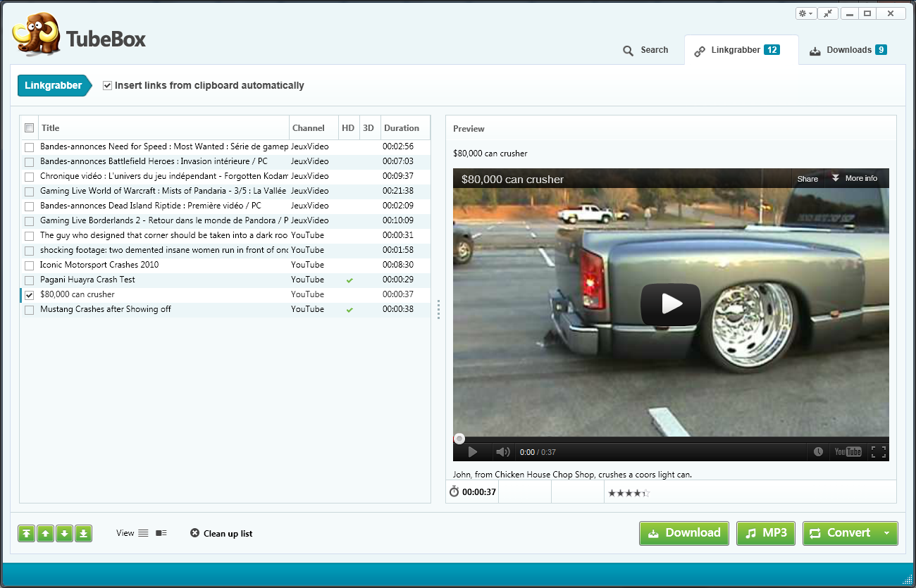
Task: Open the Convert button dropdown arrow
Action: [886, 533]
